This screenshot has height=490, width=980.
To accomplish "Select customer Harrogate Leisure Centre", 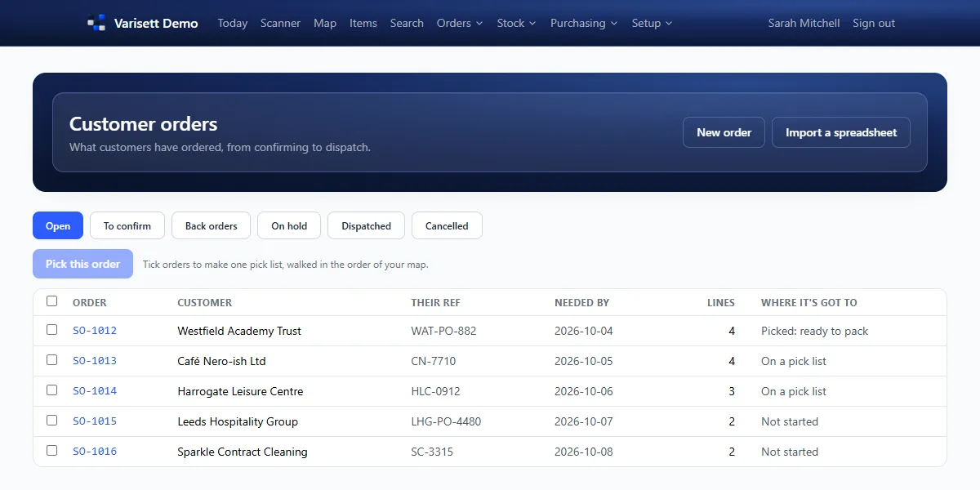I will [x=240, y=391].
